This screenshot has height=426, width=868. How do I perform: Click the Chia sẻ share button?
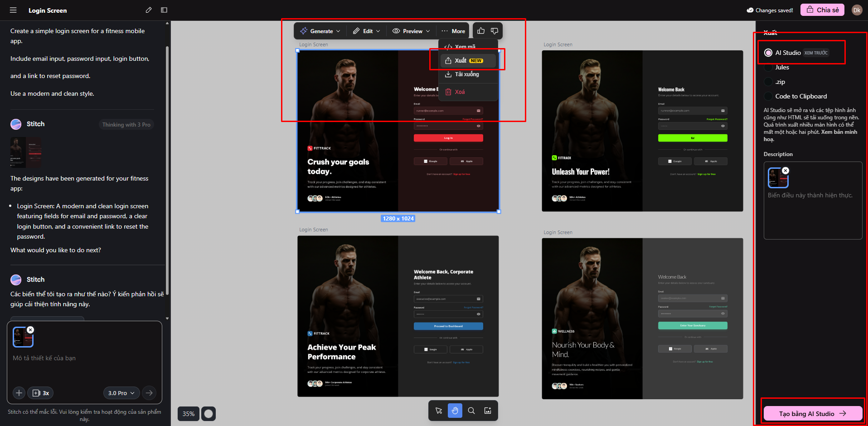click(x=822, y=10)
